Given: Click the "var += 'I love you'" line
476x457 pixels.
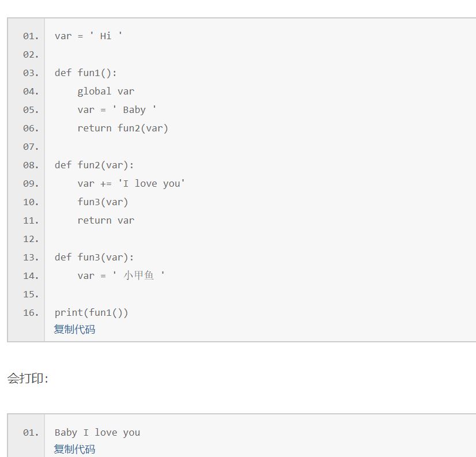Looking at the screenshot, I should pyautogui.click(x=131, y=183).
